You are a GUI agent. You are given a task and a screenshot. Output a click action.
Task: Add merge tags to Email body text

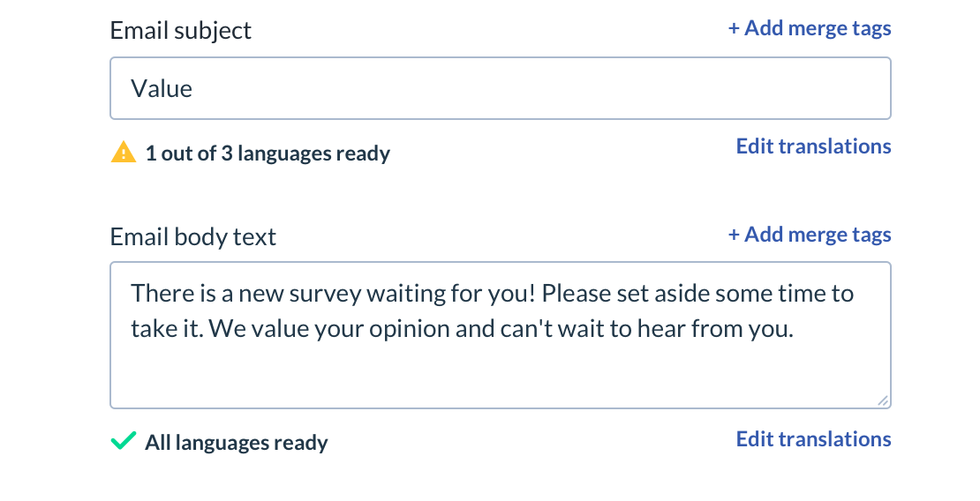[810, 235]
